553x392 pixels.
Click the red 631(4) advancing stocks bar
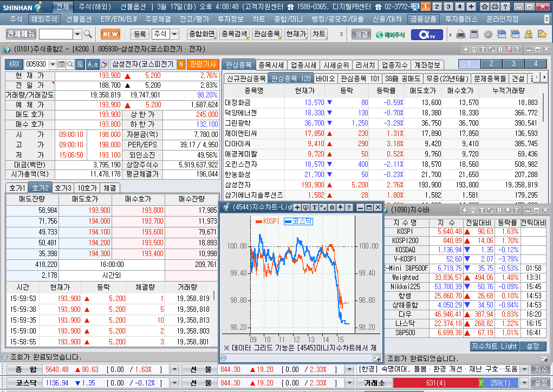point(435,383)
